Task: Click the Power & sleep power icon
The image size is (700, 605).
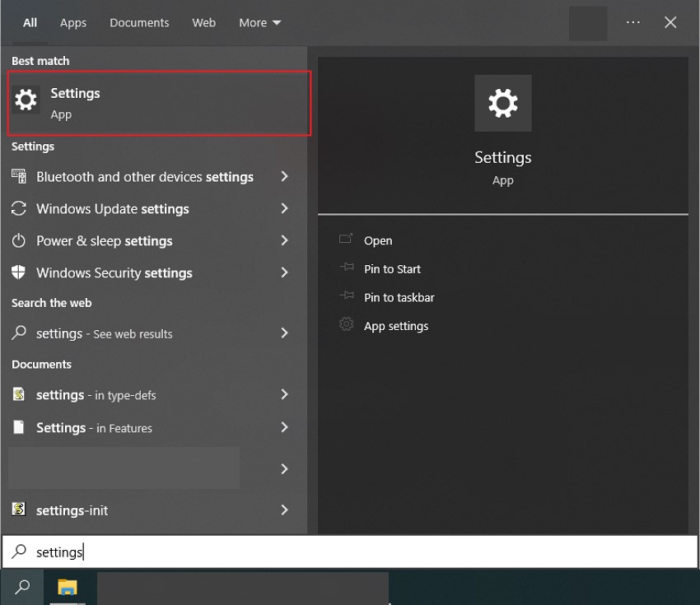Action: click(x=19, y=240)
